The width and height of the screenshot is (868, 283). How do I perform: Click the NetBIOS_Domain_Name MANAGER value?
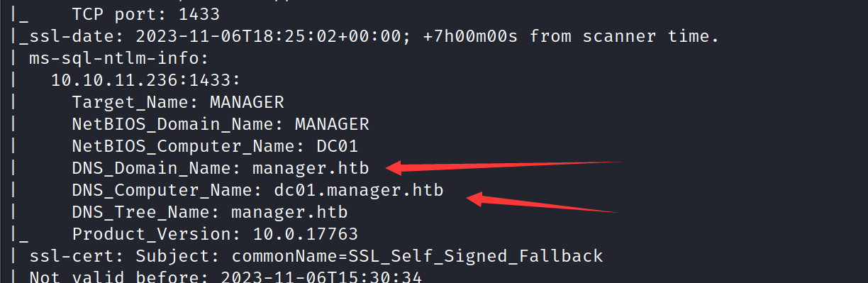[332, 124]
